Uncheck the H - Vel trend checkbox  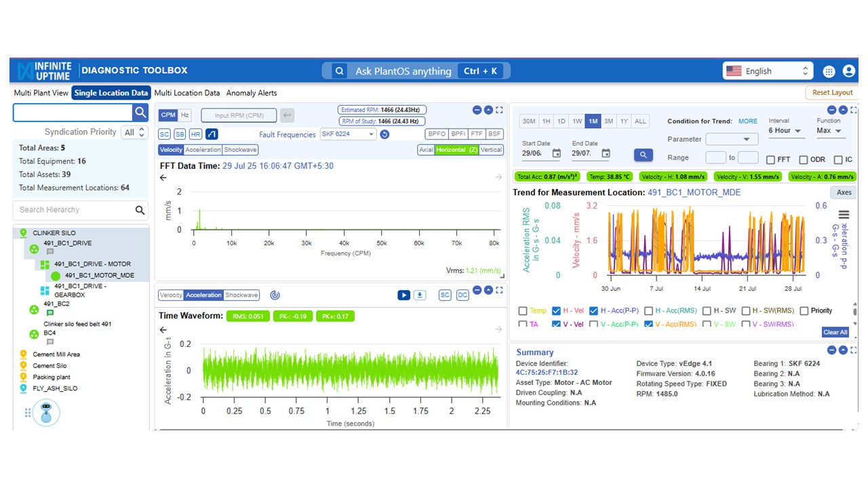[557, 310]
